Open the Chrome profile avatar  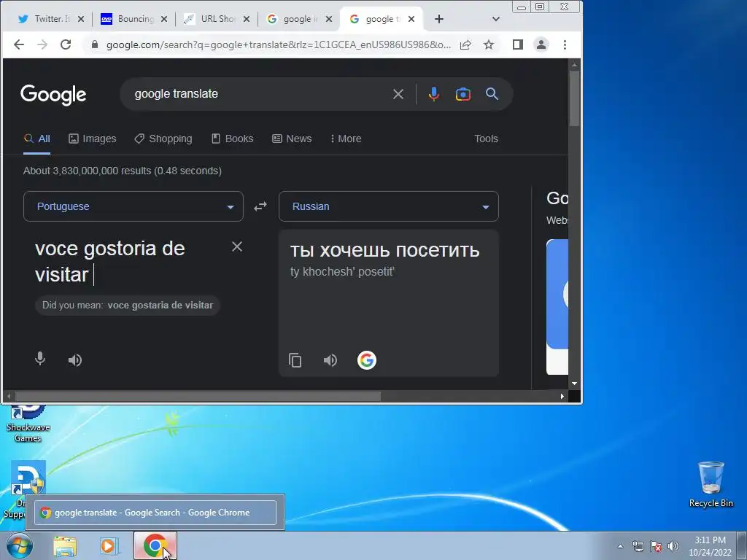541,44
